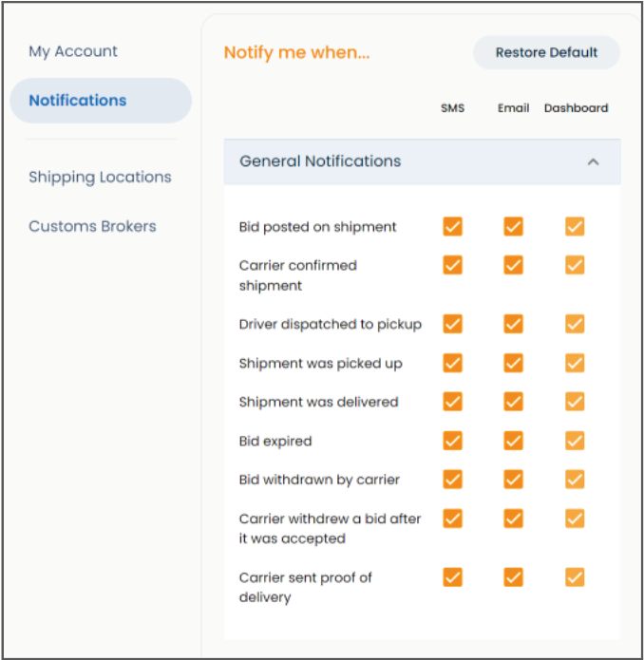Collapse the General Notifications section chevron
Viewport: 644px width, 660px height.
593,161
